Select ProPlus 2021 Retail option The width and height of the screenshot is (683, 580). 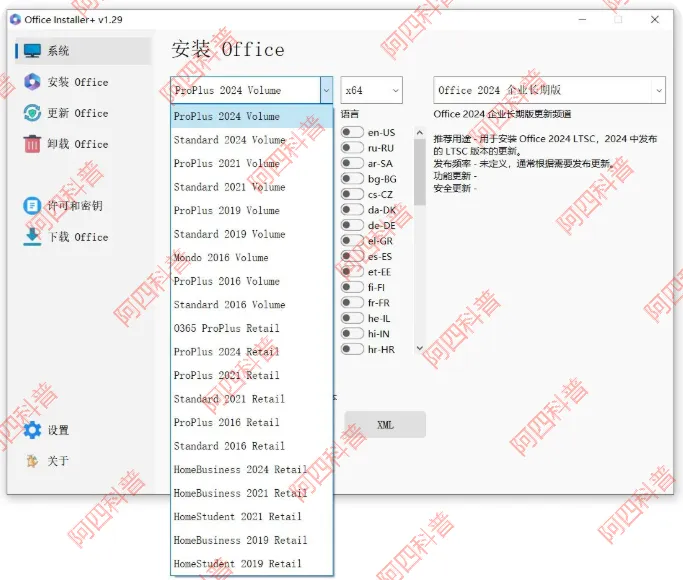tap(252, 375)
